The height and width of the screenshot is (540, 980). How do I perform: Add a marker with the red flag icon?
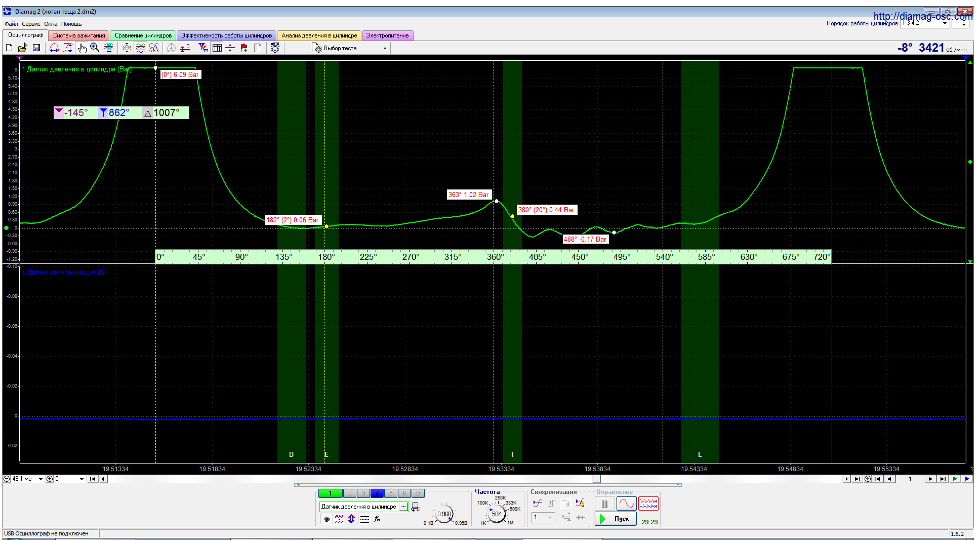coord(244,48)
